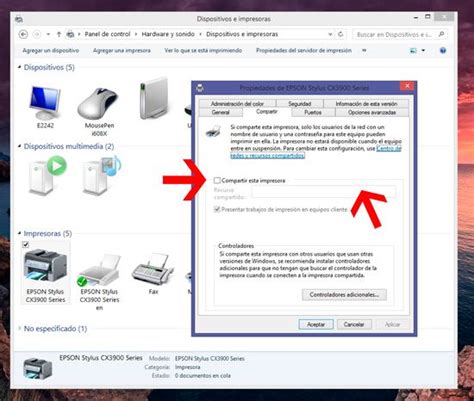
Task: Switch to the Seguridad tab
Action: 299,104
